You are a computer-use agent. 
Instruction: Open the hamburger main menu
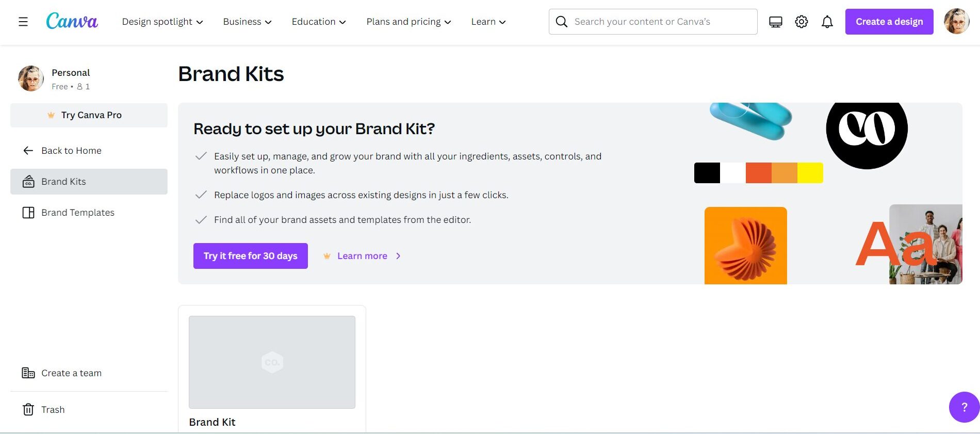click(23, 22)
